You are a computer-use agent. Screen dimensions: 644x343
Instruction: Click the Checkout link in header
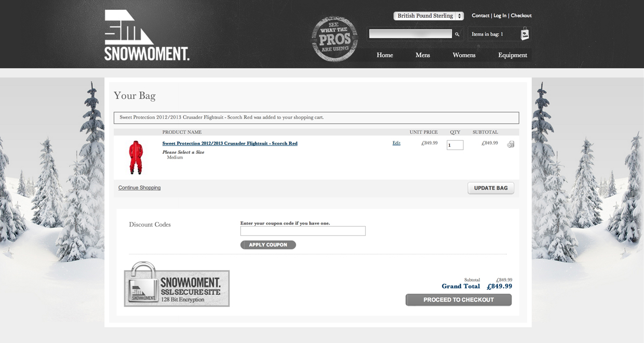coord(521,16)
